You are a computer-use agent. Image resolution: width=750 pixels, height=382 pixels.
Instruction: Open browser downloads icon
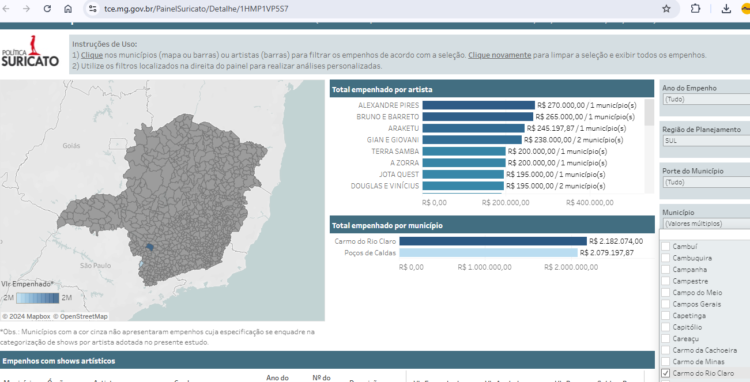(x=726, y=9)
